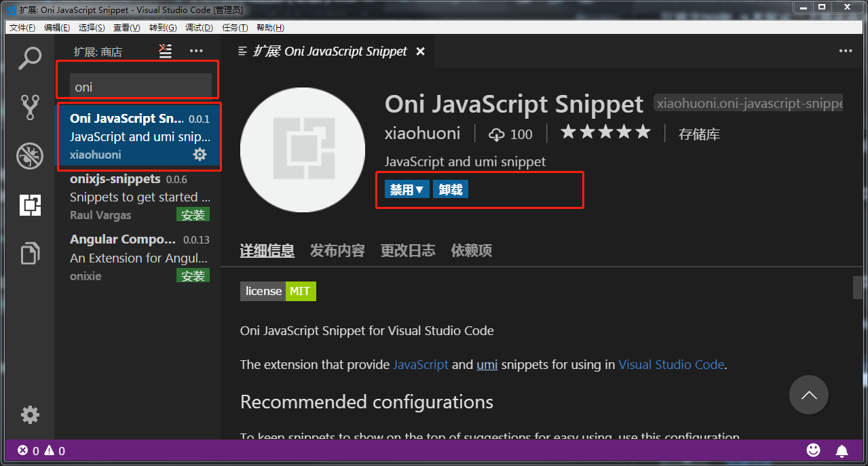This screenshot has height=466, width=868.
Task: Install the Angular Compo... extension
Action: tap(193, 275)
